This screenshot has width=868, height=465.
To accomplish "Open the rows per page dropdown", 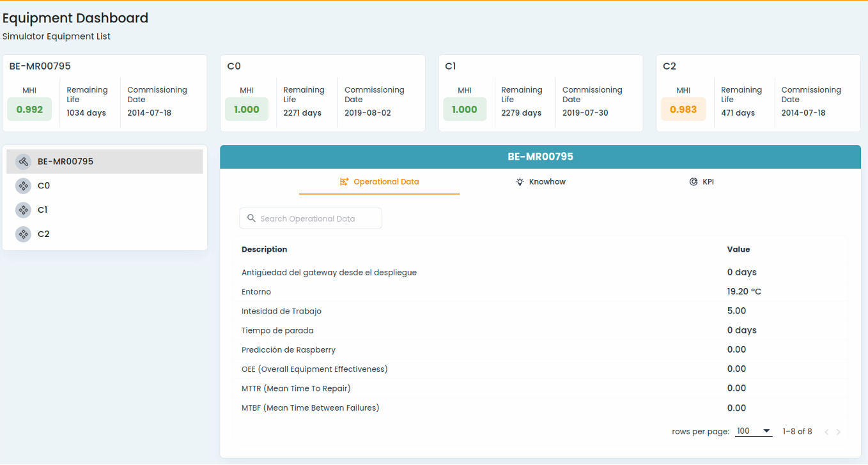I will (x=754, y=431).
